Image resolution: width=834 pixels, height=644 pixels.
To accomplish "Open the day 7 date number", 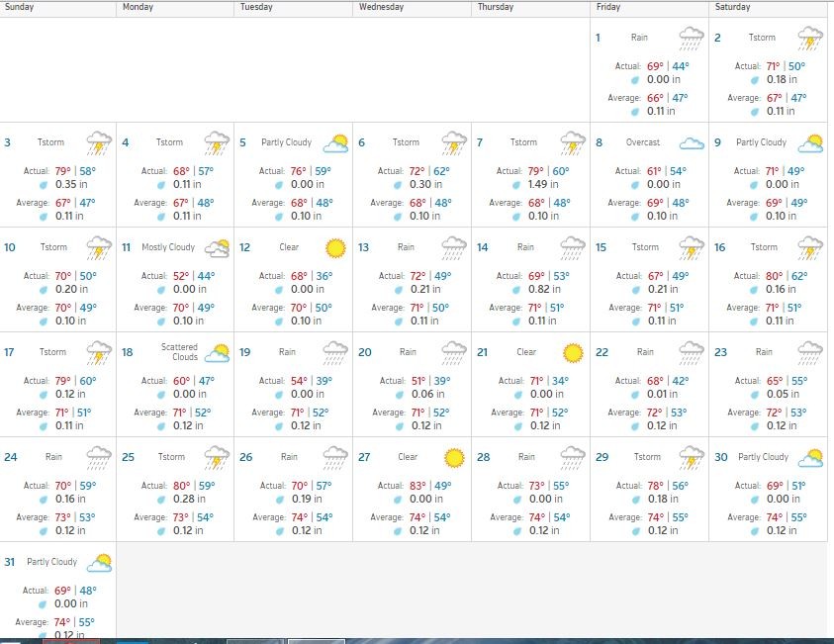I will (x=480, y=142).
